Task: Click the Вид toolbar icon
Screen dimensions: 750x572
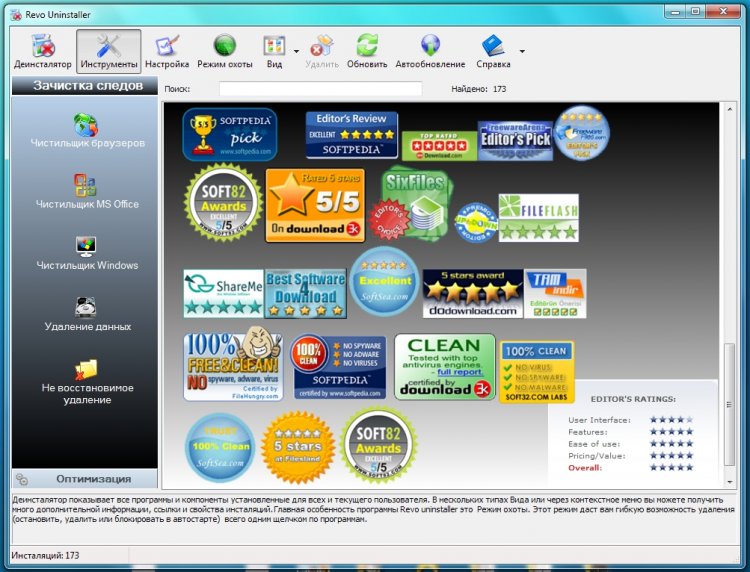Action: [x=274, y=51]
